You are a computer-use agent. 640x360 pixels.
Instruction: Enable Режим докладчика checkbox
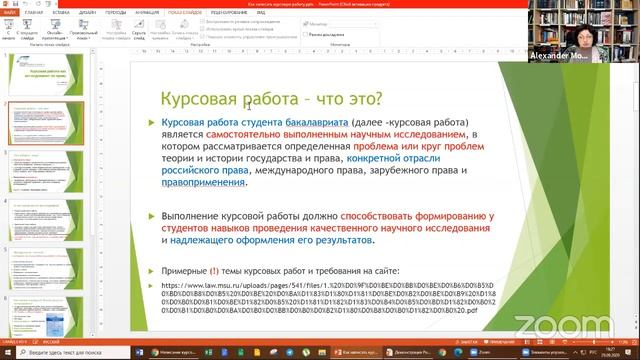pos(305,35)
